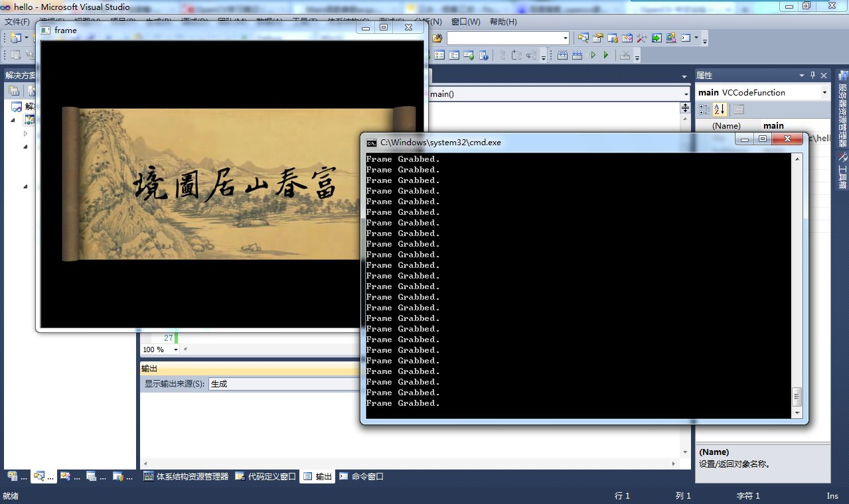
Task: Open the 显示输出来源 生成 dropdown
Action: coord(285,384)
